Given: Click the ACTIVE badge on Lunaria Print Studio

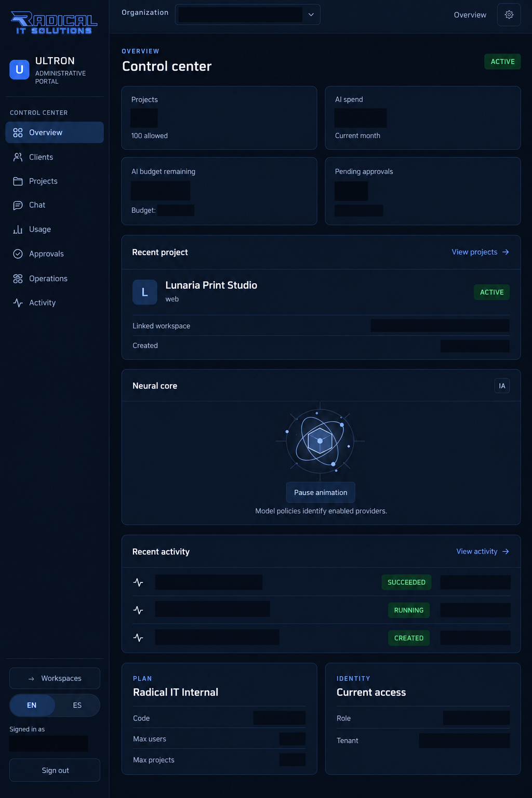Looking at the screenshot, I should 491,292.
